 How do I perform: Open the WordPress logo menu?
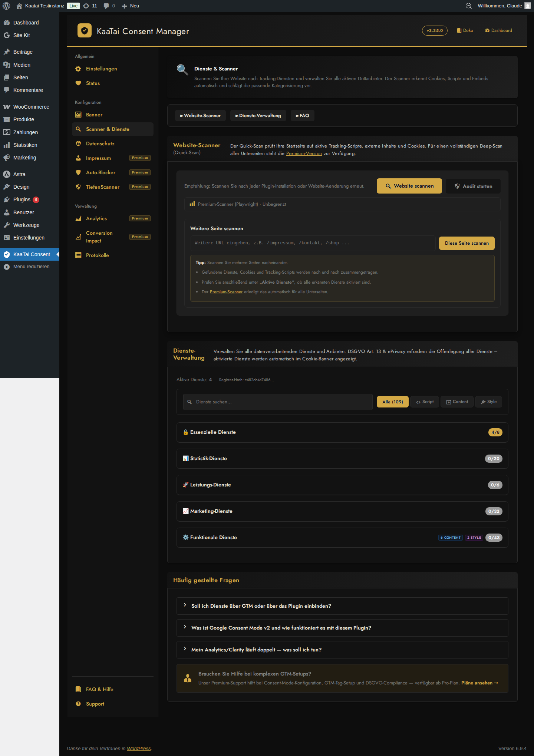(x=6, y=6)
